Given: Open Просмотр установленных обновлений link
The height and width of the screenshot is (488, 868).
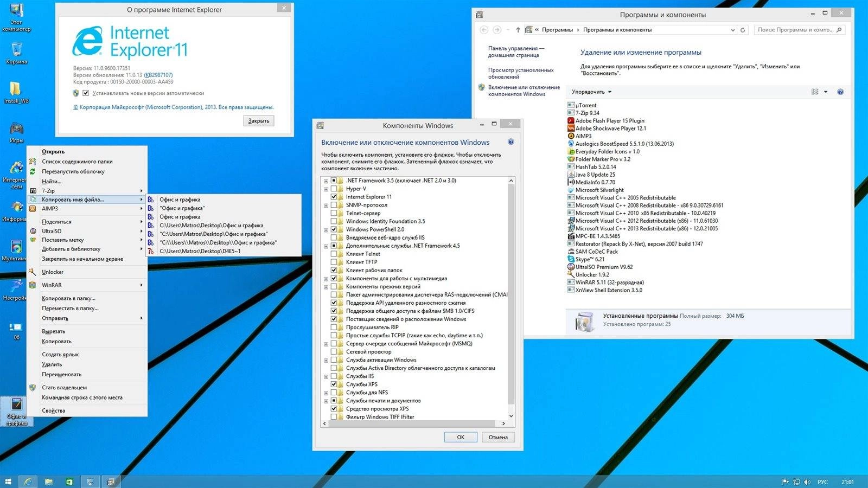Looking at the screenshot, I should tap(521, 73).
